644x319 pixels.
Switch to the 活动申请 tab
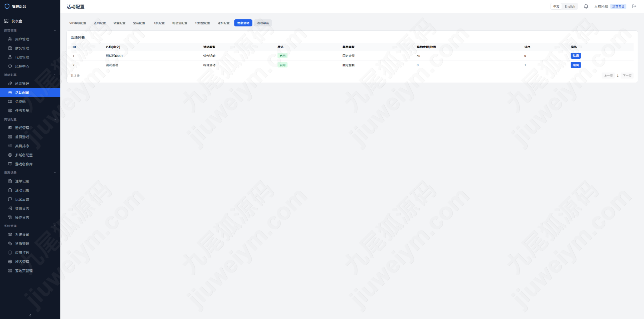263,23
